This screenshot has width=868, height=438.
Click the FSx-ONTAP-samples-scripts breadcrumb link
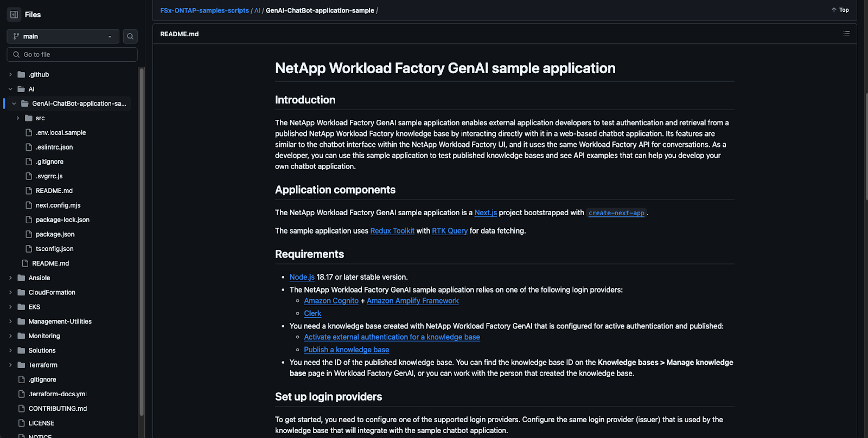[204, 10]
